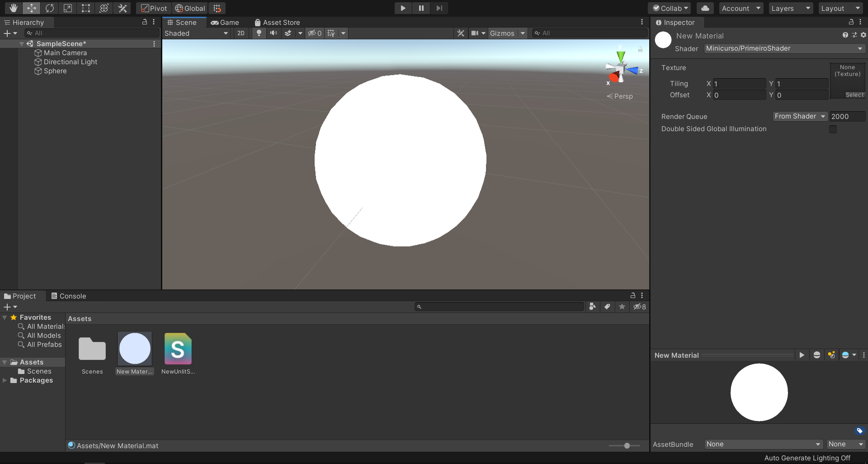868x464 pixels.
Task: Open custom editor tools
Action: tap(122, 8)
